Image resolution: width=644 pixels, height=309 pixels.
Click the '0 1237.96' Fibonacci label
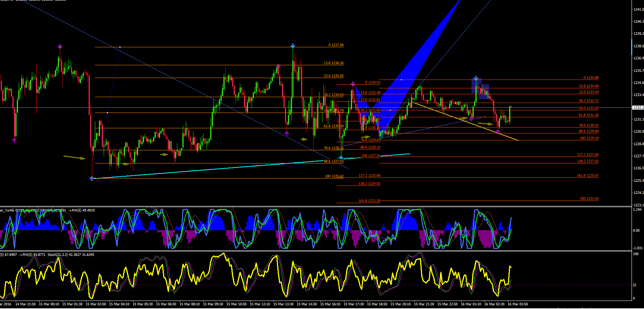pyautogui.click(x=336, y=45)
